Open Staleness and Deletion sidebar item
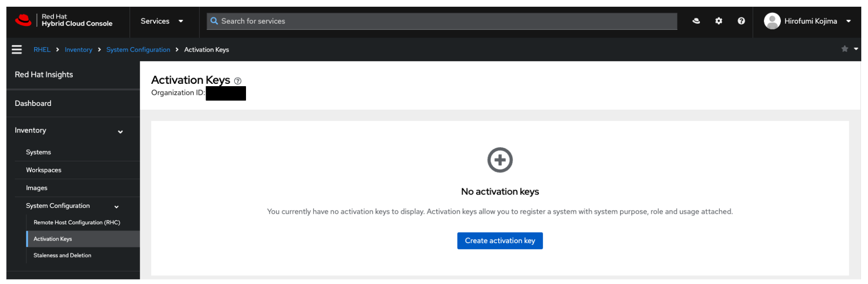Screen dimensions: 868x284 83,255
